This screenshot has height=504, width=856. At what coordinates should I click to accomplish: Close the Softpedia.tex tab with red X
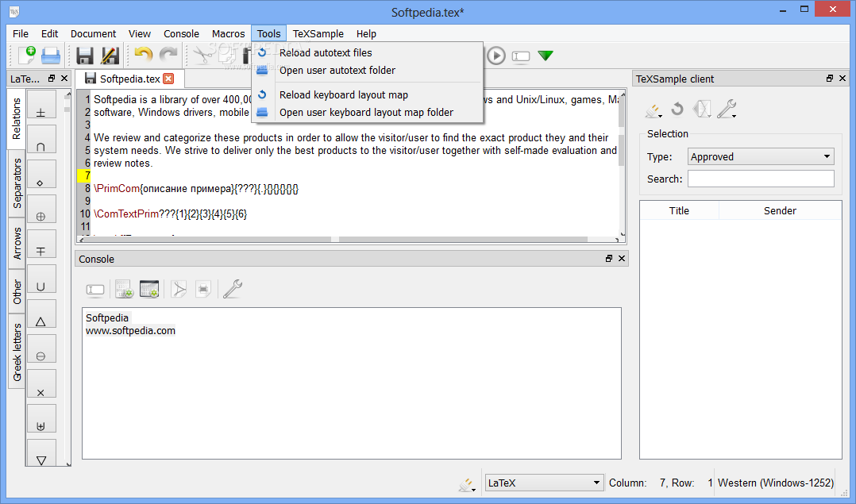tap(168, 79)
